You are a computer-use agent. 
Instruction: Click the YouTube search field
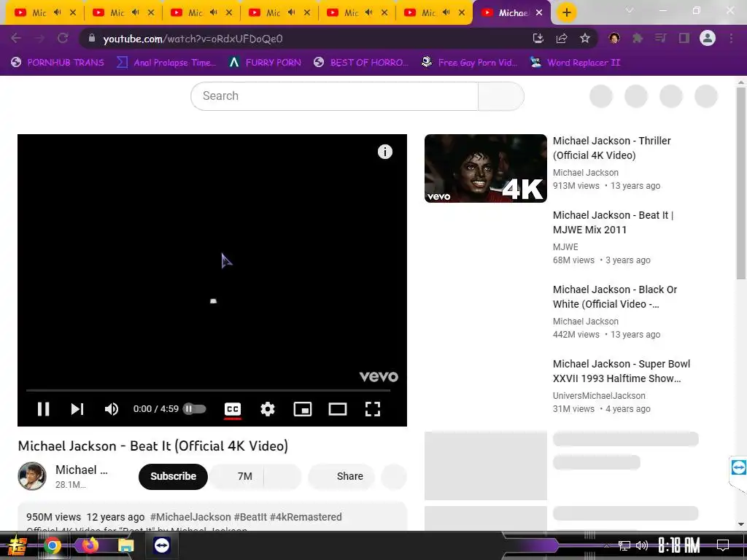click(334, 96)
